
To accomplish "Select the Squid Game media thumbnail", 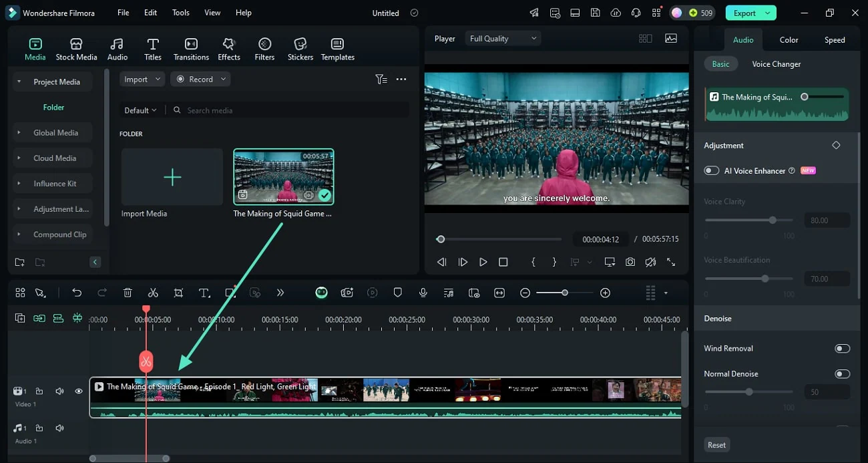I will pyautogui.click(x=283, y=176).
